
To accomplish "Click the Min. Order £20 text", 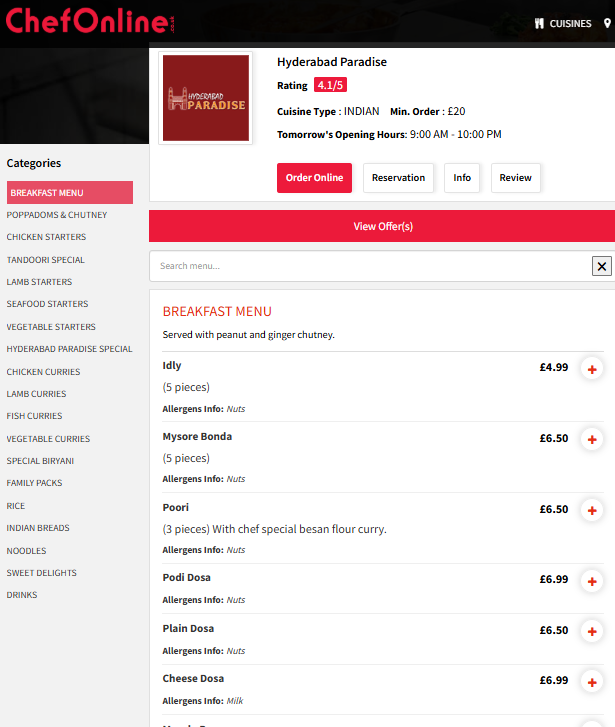I will (x=427, y=111).
